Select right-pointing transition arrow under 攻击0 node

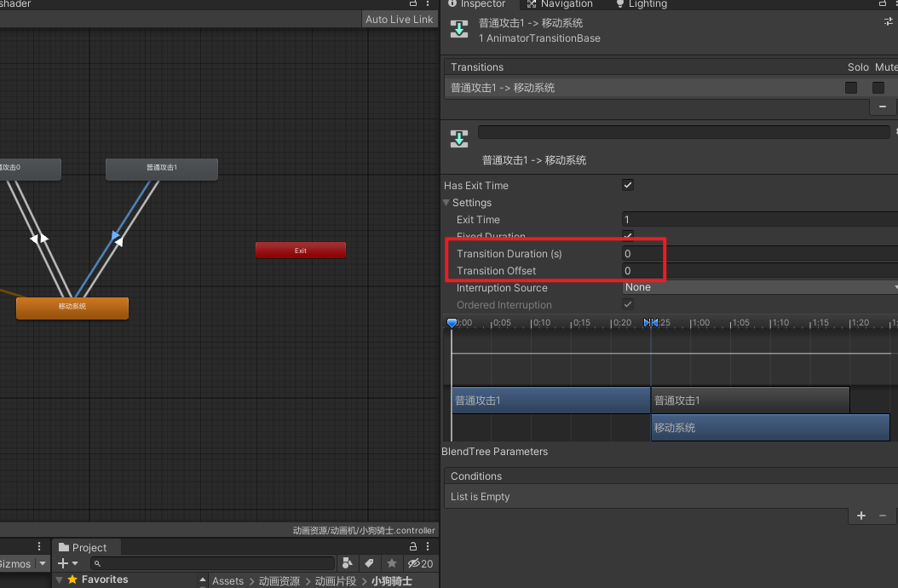click(x=44, y=238)
